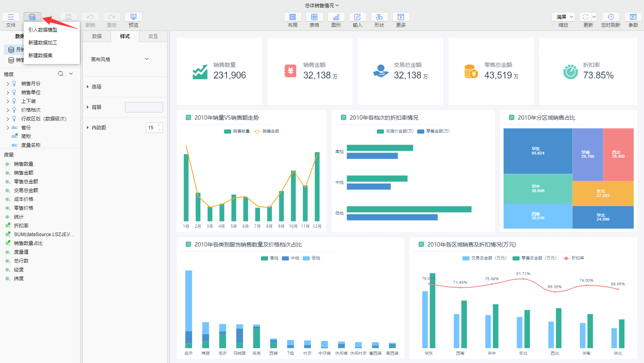The image size is (644, 363).
Task: Click 新建数据集 menu entry
Action: click(x=40, y=56)
